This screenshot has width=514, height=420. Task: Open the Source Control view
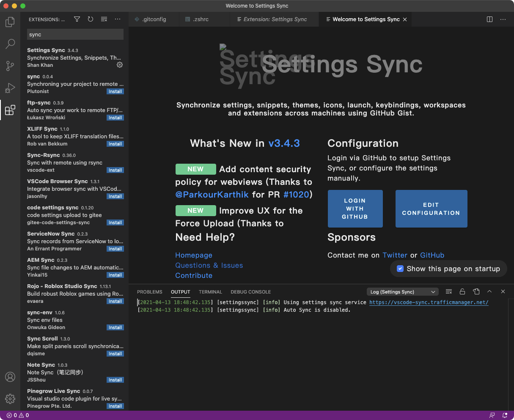10,66
